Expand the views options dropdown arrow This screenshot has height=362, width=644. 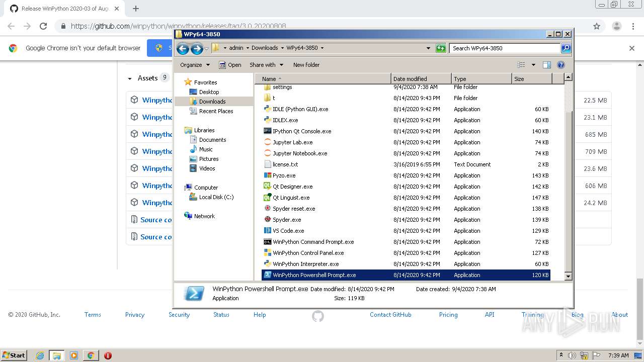pos(533,65)
